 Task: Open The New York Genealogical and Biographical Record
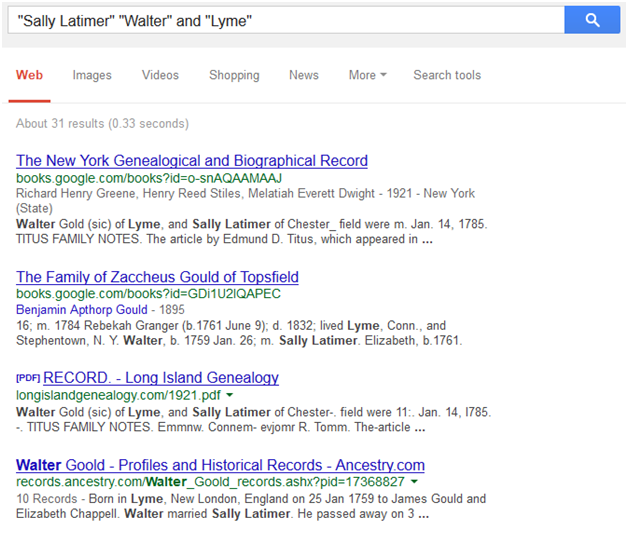(192, 161)
